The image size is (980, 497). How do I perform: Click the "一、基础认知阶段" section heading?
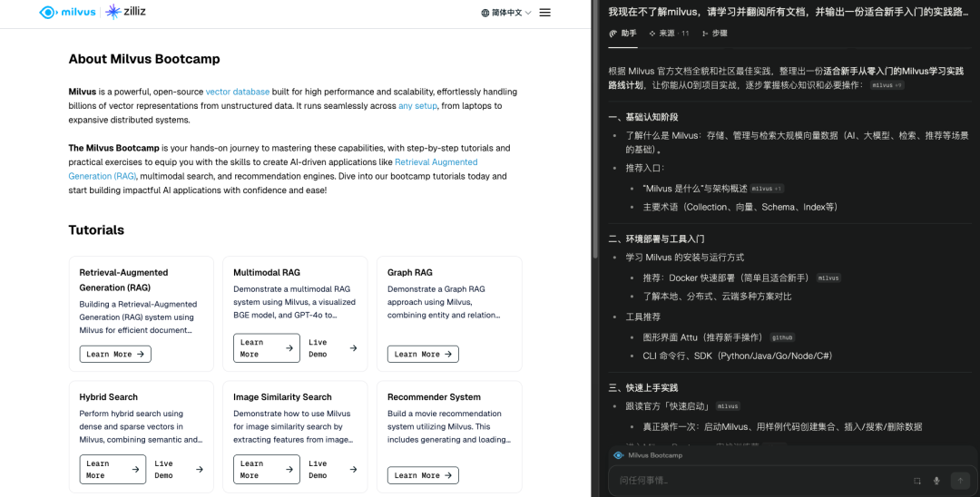pos(643,117)
